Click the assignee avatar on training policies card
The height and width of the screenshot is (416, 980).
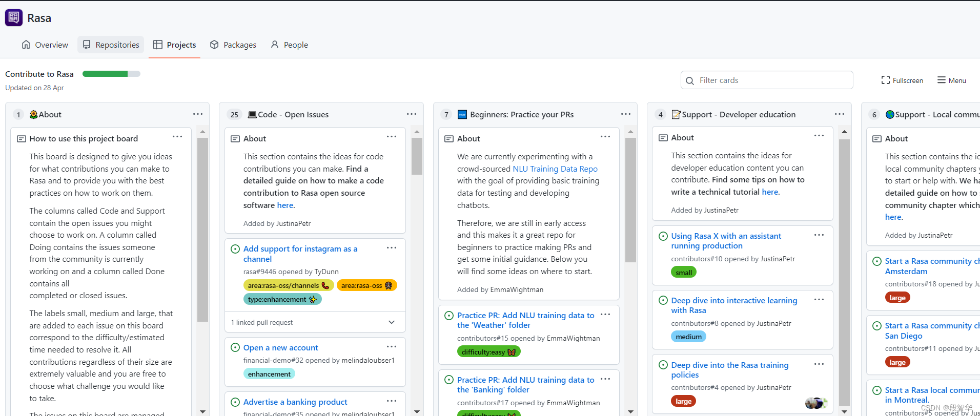tap(815, 403)
